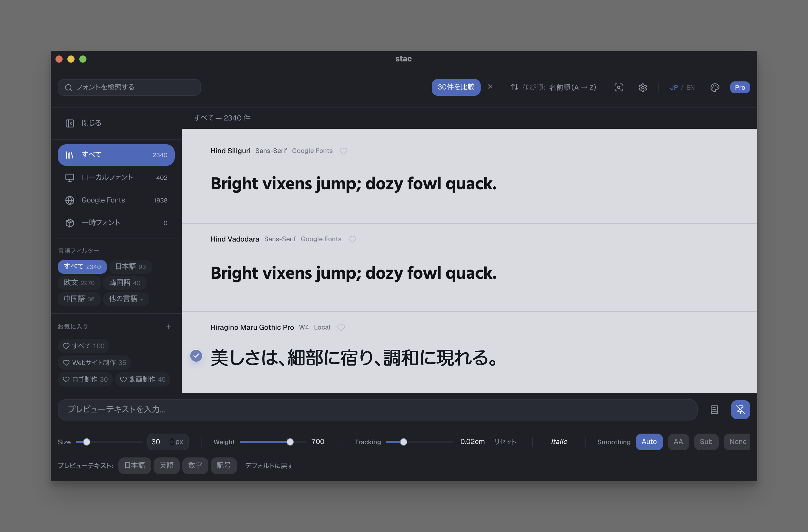Open the 並び順 sort order dropdown
This screenshot has height=532, width=808.
click(553, 88)
